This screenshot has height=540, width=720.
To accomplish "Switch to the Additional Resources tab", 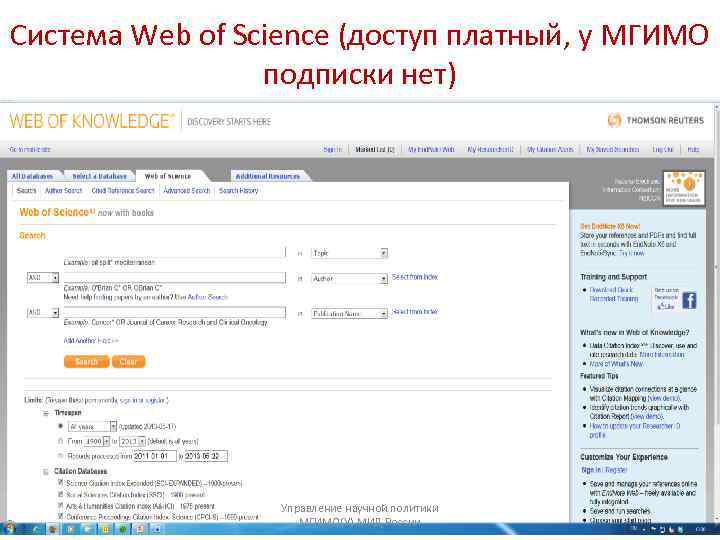I will click(x=268, y=176).
